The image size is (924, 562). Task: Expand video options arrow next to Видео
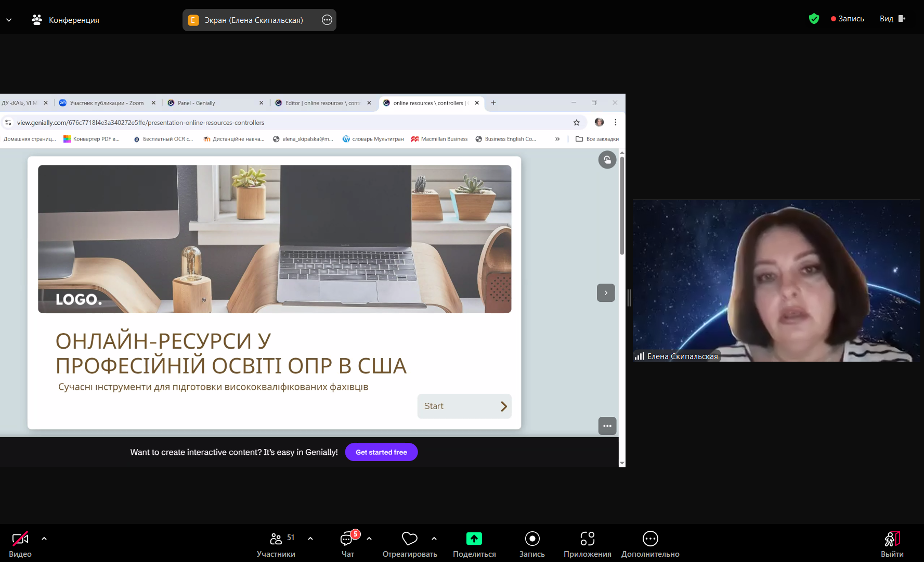coord(44,539)
